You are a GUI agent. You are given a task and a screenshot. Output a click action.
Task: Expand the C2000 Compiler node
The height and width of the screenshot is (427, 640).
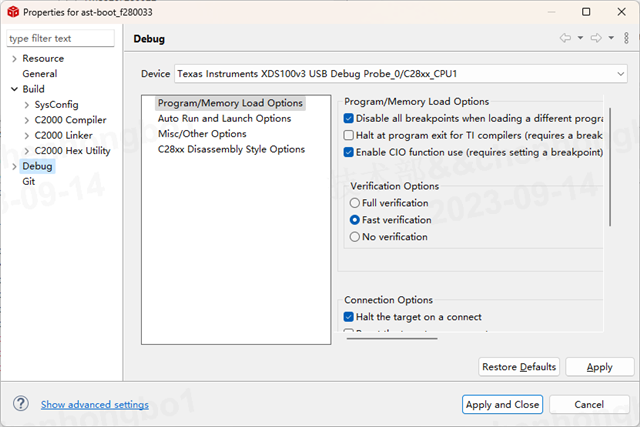[x=27, y=120]
